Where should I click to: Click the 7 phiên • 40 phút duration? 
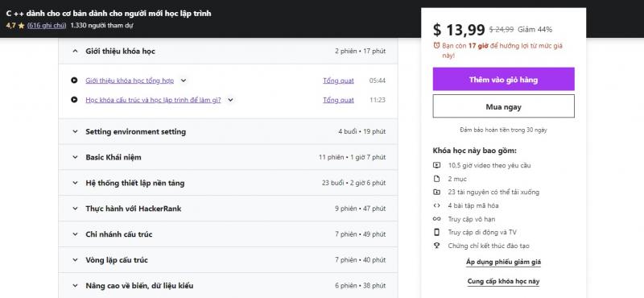tap(360, 260)
